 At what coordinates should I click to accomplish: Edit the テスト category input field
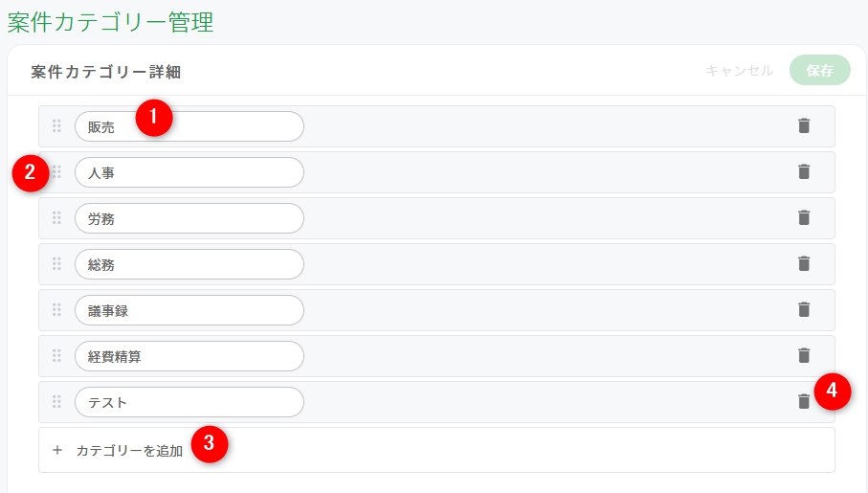click(189, 402)
